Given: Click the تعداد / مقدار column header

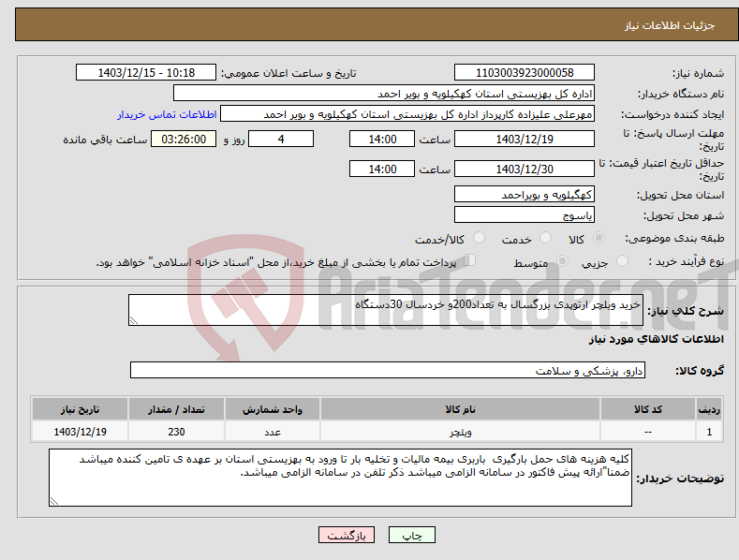Looking at the screenshot, I should point(176,409).
